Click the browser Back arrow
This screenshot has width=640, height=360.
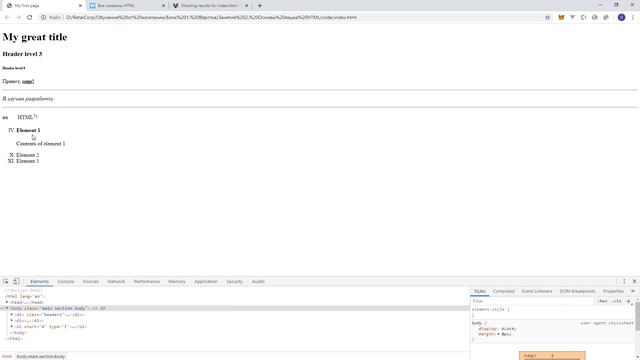pyautogui.click(x=7, y=18)
